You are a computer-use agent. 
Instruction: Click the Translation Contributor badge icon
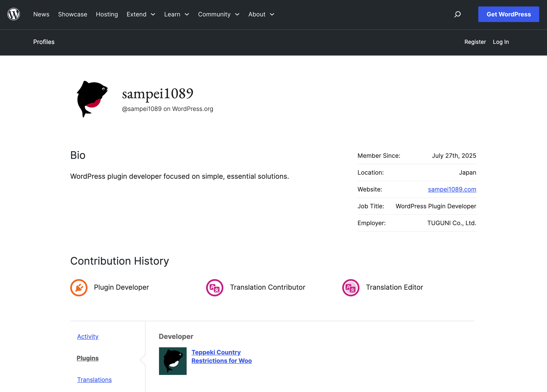point(214,288)
